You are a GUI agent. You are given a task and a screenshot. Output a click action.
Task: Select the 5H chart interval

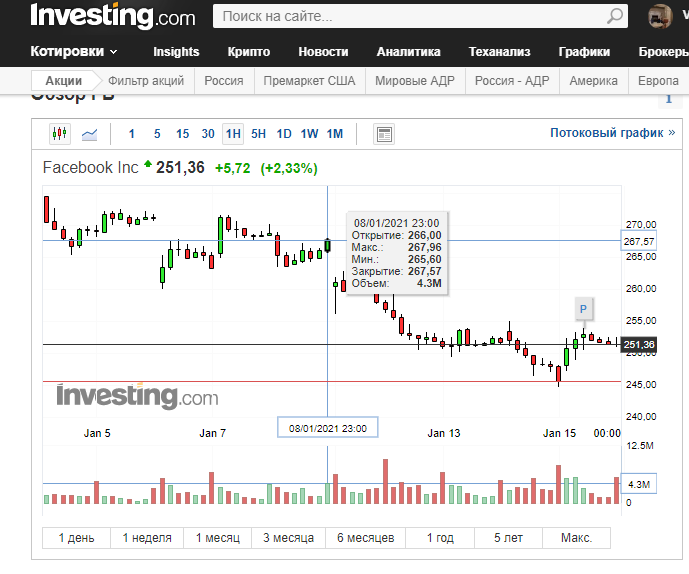coord(258,134)
